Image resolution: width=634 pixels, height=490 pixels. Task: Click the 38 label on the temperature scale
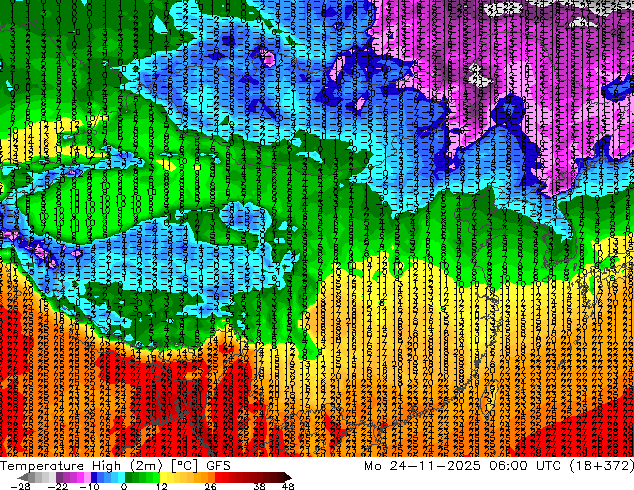tap(259, 487)
